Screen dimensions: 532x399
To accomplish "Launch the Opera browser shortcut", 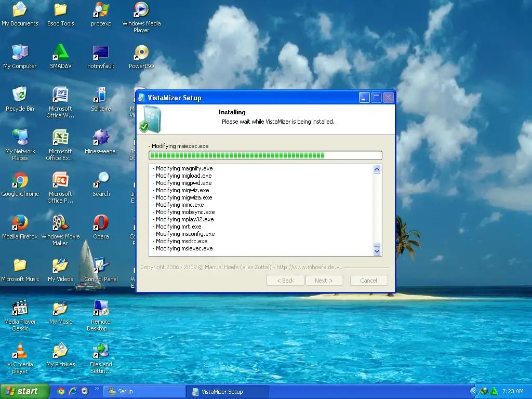I will [x=101, y=227].
